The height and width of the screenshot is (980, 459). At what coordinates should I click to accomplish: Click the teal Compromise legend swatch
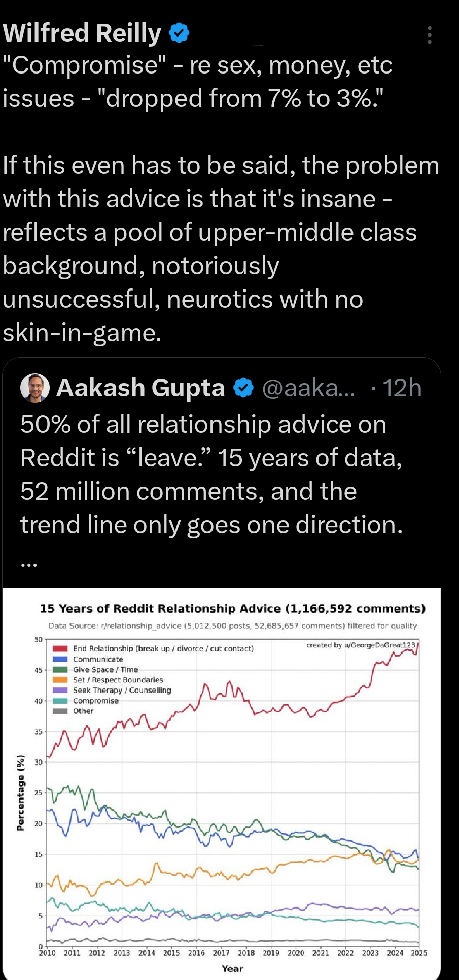tap(60, 701)
